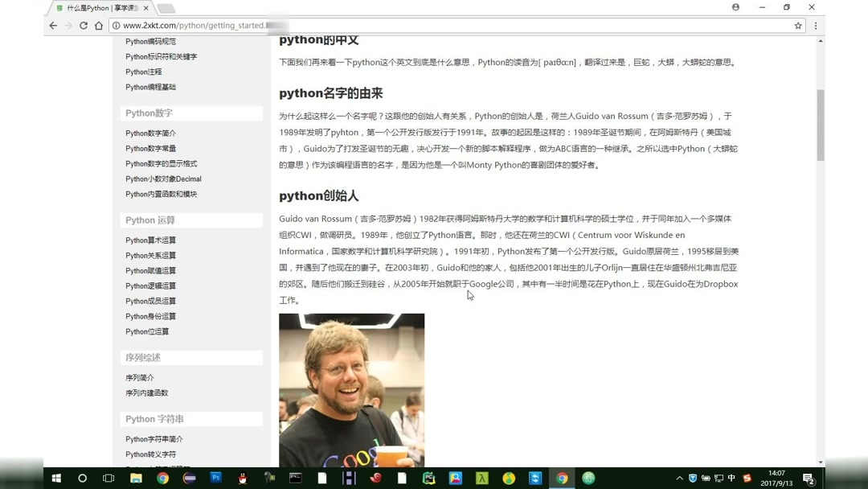
Task: Open Sublime Text from the system tray
Action: (x=747, y=478)
